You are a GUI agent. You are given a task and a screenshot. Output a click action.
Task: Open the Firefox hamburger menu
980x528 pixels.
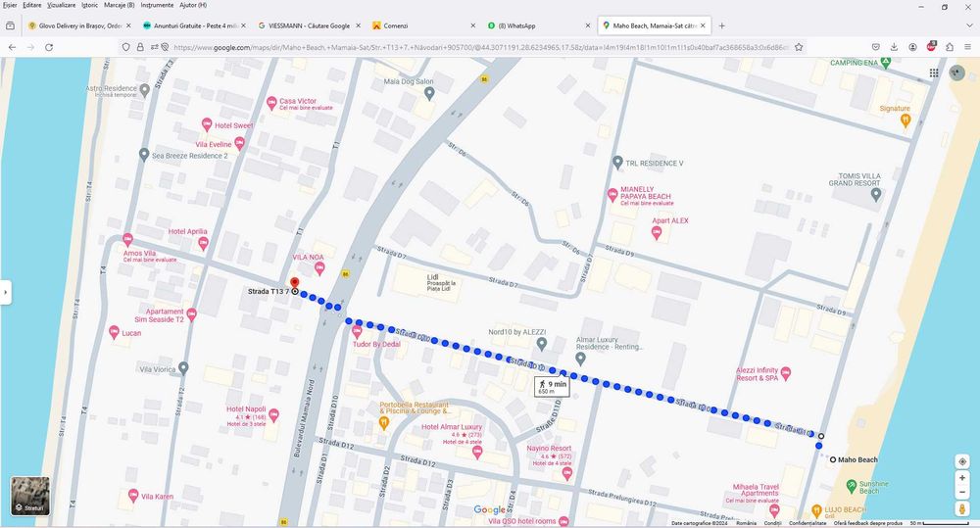[x=967, y=47]
